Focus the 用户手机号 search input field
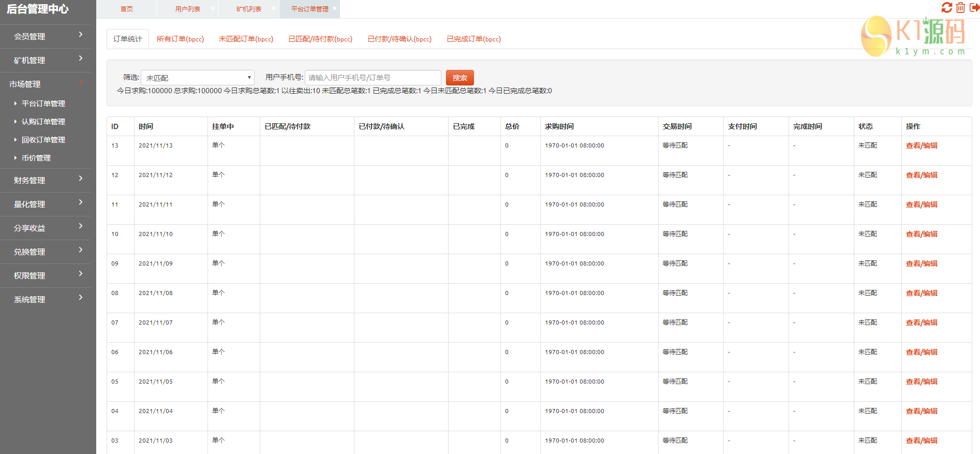Image resolution: width=980 pixels, height=454 pixels. pos(373,78)
